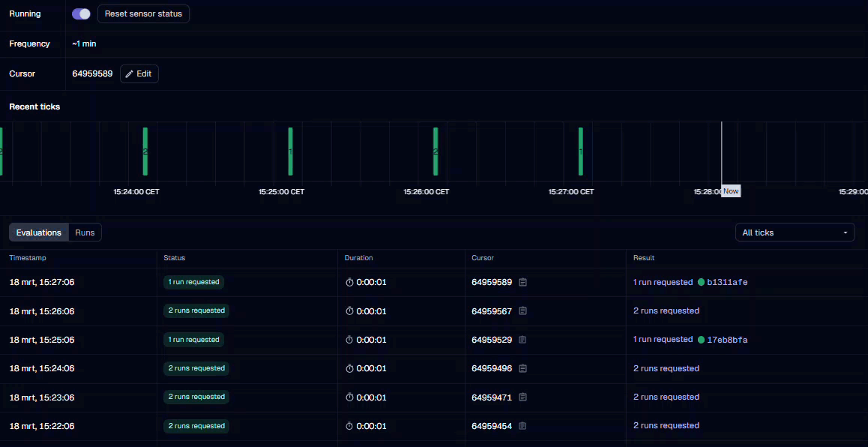868x447 pixels.
Task: Click the green status dot beside b1311afe
Action: (702, 283)
